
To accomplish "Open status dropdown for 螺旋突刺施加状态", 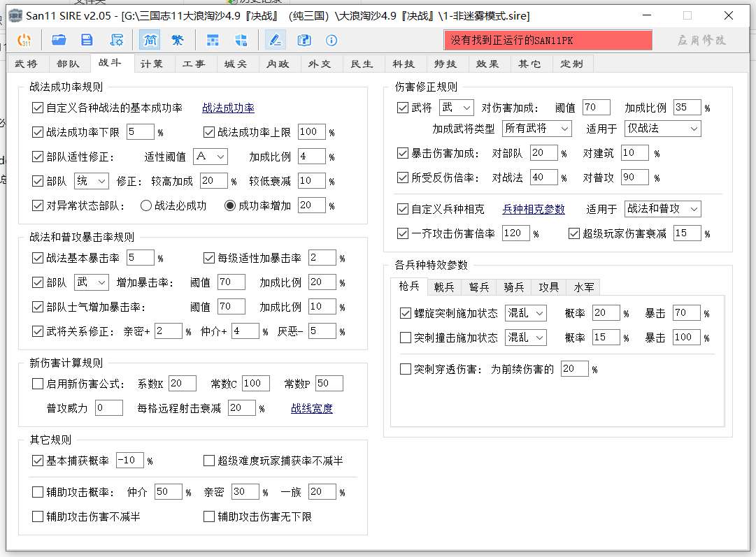I will click(525, 313).
